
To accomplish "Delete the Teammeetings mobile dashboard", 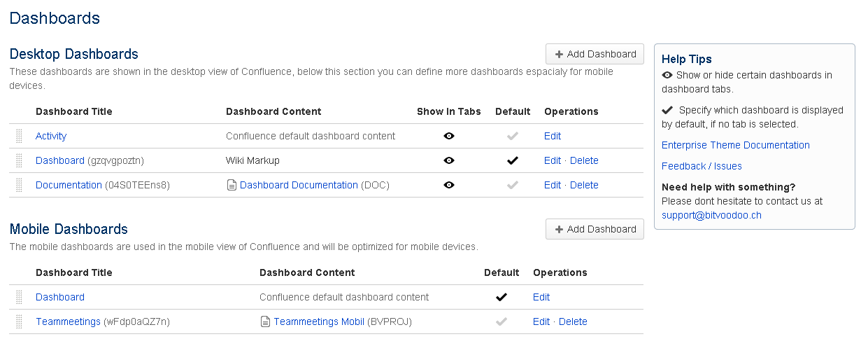I will [x=573, y=321].
